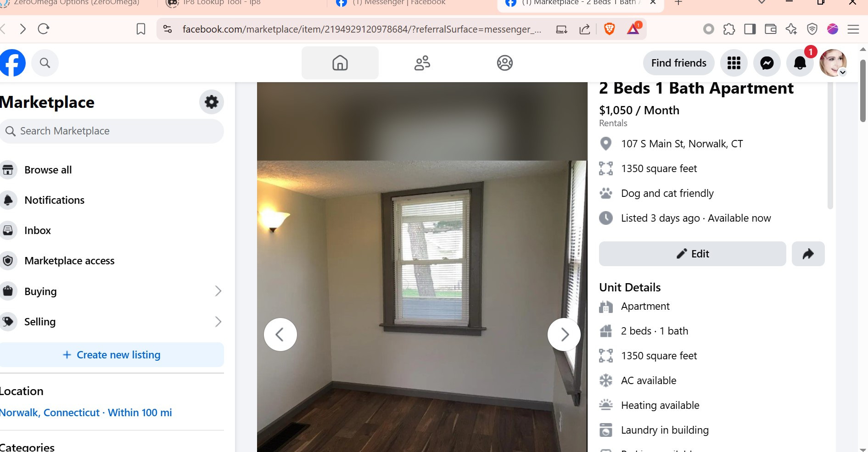The width and height of the screenshot is (868, 452).
Task: Click the 107 S Main St address
Action: (x=682, y=144)
